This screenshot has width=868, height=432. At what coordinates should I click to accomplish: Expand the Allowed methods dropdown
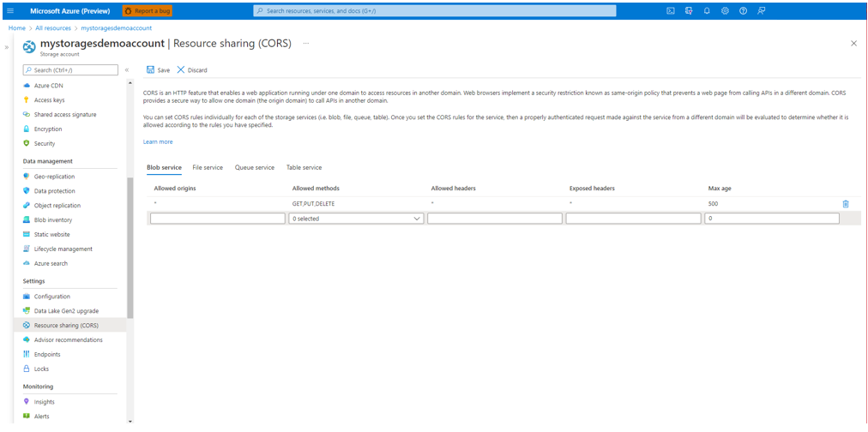coord(356,219)
